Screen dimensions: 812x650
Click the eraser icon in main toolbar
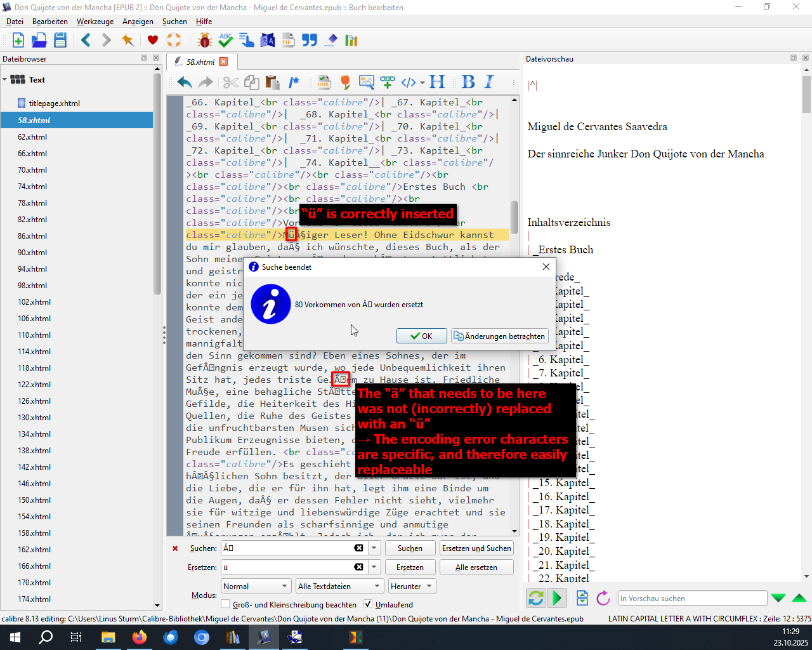[331, 41]
